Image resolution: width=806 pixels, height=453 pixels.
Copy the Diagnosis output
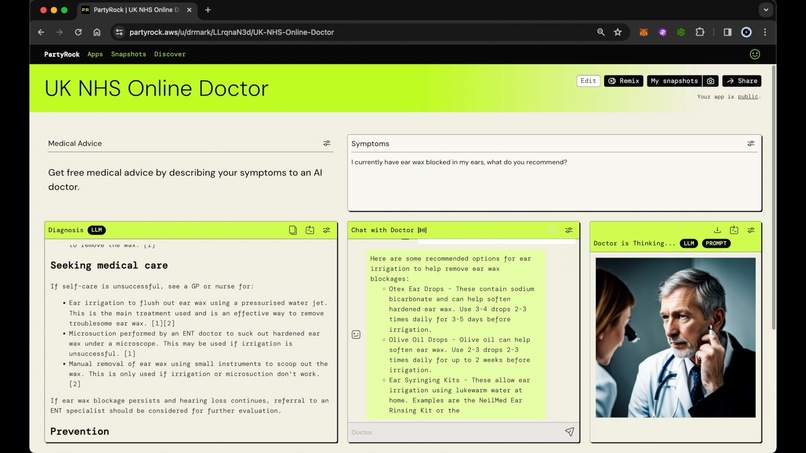292,230
